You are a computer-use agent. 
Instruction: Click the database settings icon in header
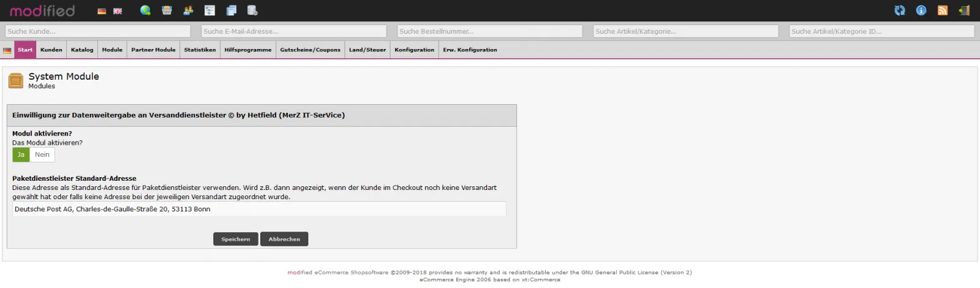tap(252, 10)
